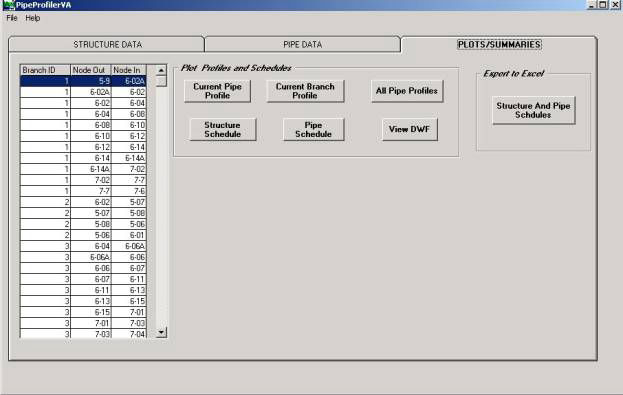Select the row 6-06 to 6-07
Screen dimensions: 623x395
point(83,268)
